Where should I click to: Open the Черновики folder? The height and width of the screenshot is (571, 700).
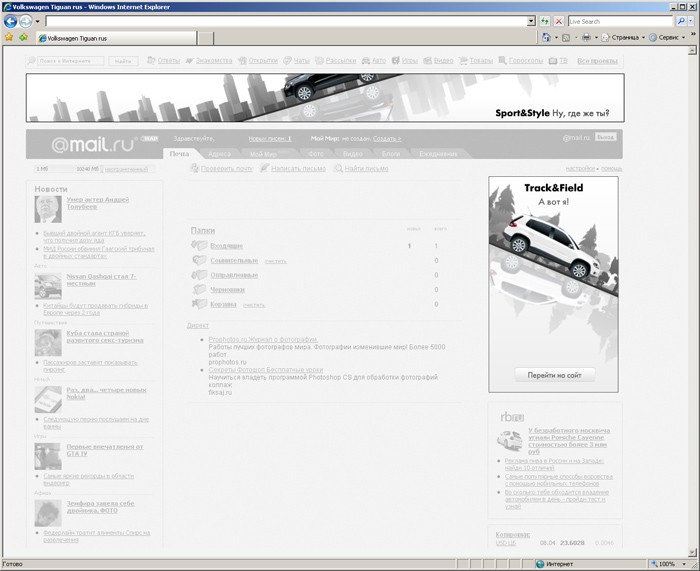[x=227, y=290]
